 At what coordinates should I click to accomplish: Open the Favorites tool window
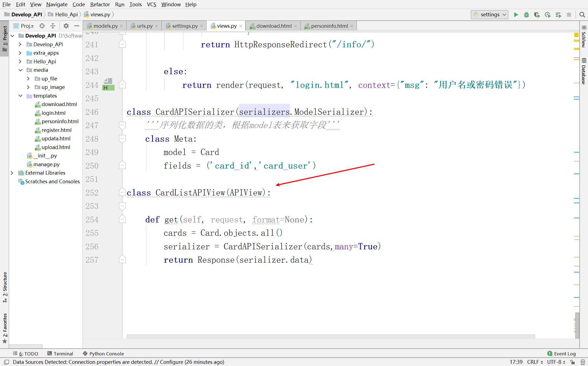(x=5, y=328)
